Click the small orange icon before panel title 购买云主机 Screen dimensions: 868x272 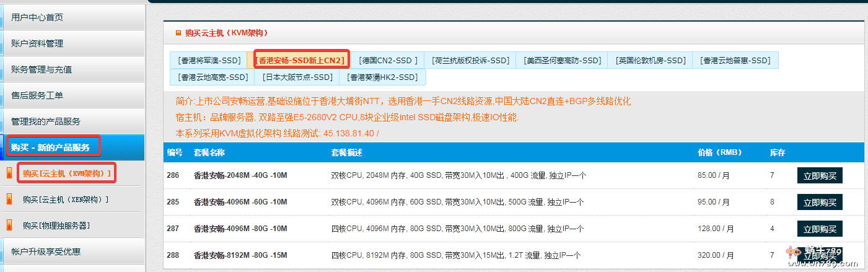click(178, 33)
